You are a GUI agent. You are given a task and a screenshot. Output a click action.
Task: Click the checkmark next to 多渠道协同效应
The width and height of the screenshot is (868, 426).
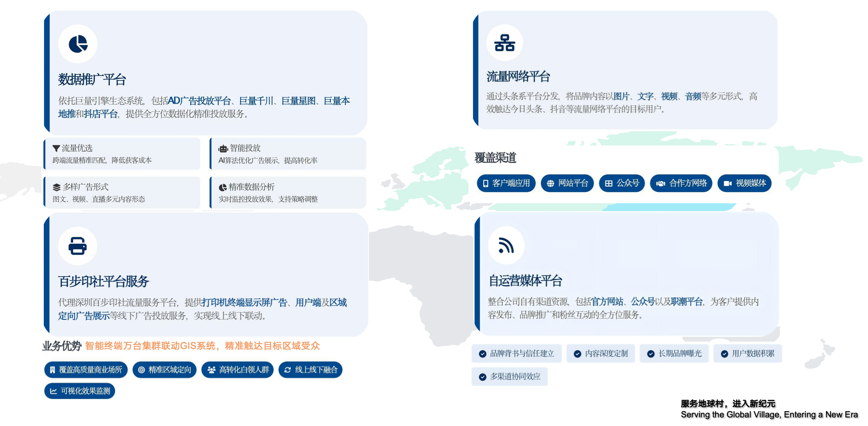click(x=482, y=377)
